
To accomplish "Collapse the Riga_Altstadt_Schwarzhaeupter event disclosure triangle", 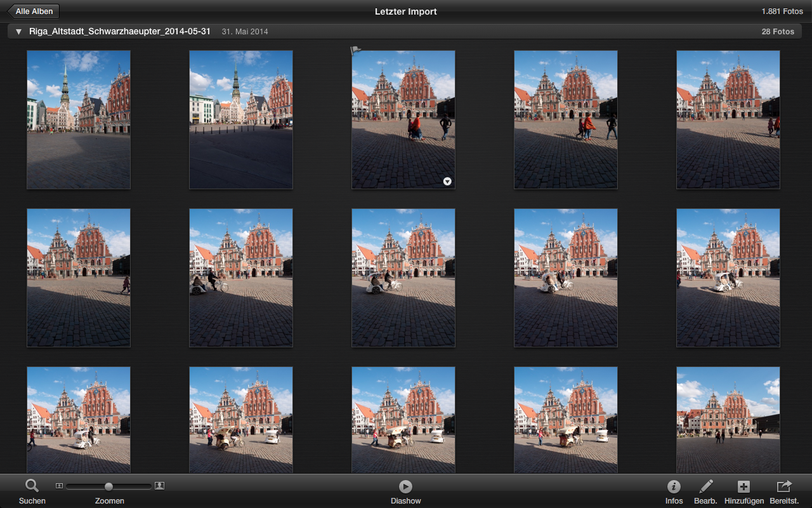I will tap(18, 31).
